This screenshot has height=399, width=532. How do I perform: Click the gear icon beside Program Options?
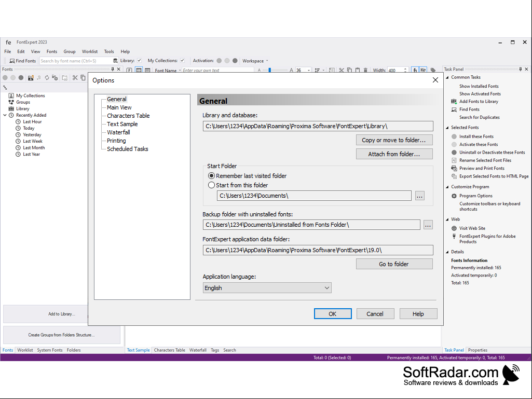(x=454, y=196)
